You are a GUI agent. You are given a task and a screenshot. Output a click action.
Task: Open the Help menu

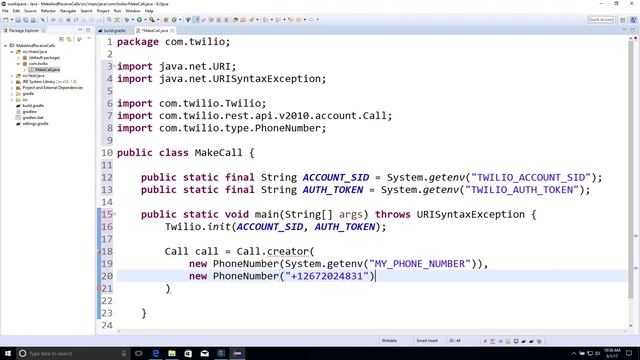pyautogui.click(x=149, y=11)
